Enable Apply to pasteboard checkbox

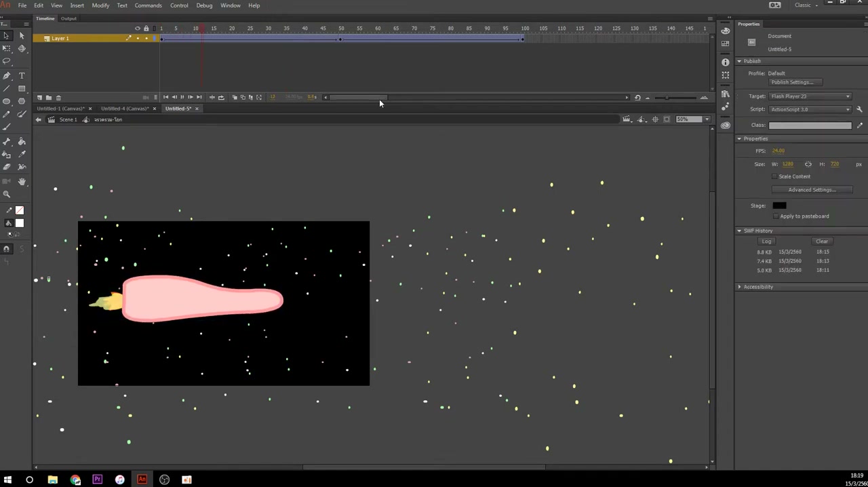774,216
